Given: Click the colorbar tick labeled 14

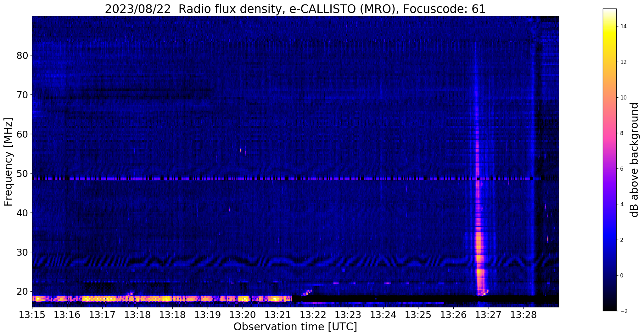Looking at the screenshot, I should 623,26.
